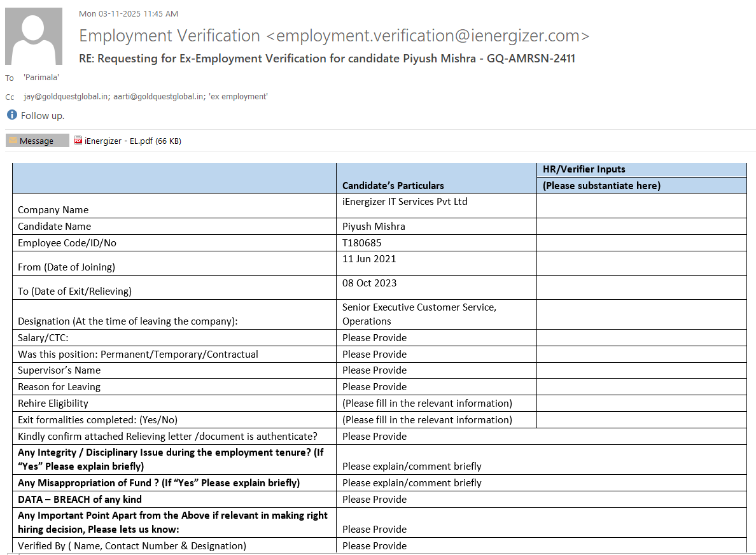Click the HR input cell for Date of Joining
The image size is (756, 555).
point(641,263)
